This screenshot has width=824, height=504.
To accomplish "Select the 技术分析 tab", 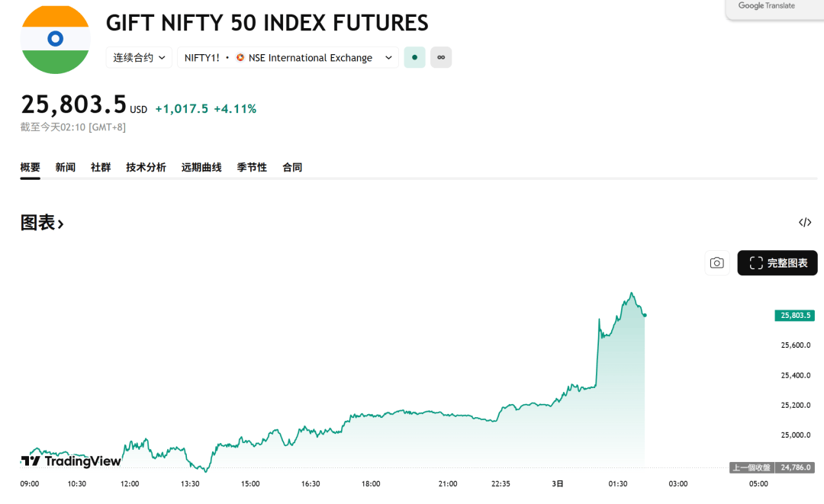I will point(146,167).
